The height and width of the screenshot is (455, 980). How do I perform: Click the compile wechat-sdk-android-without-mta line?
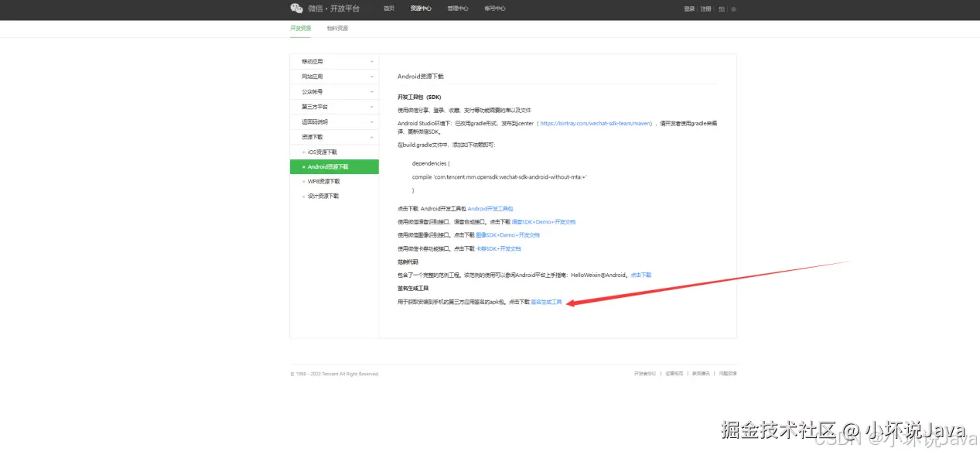(500, 176)
